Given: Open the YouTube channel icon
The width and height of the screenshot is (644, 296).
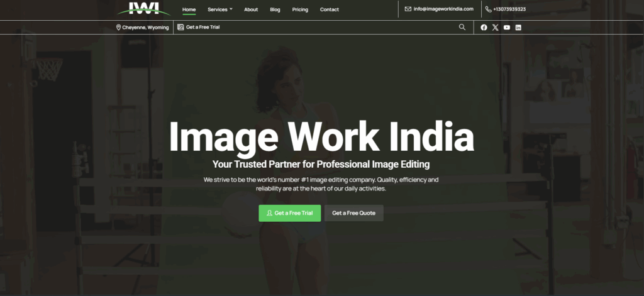Looking at the screenshot, I should pyautogui.click(x=507, y=28).
